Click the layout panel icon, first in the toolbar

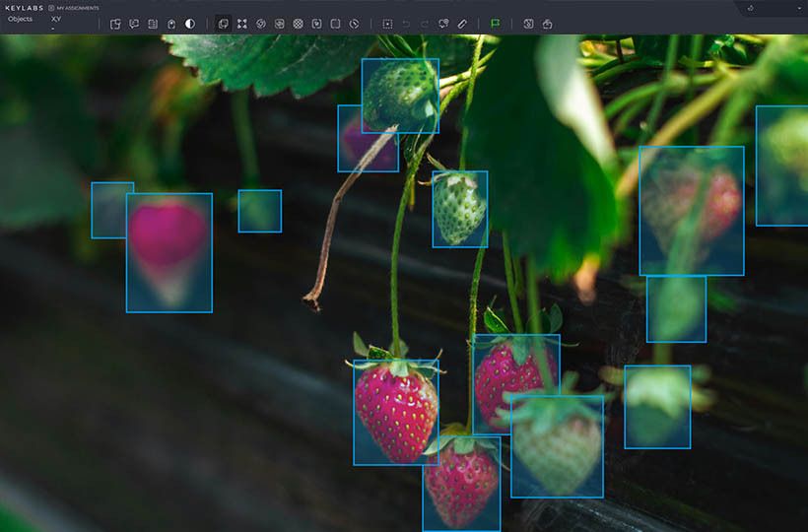115,24
